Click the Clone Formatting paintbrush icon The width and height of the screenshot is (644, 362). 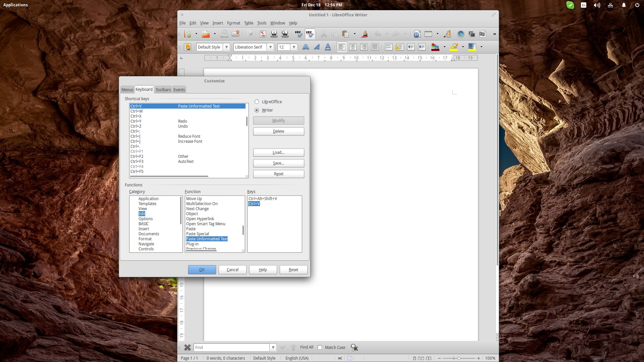click(364, 34)
